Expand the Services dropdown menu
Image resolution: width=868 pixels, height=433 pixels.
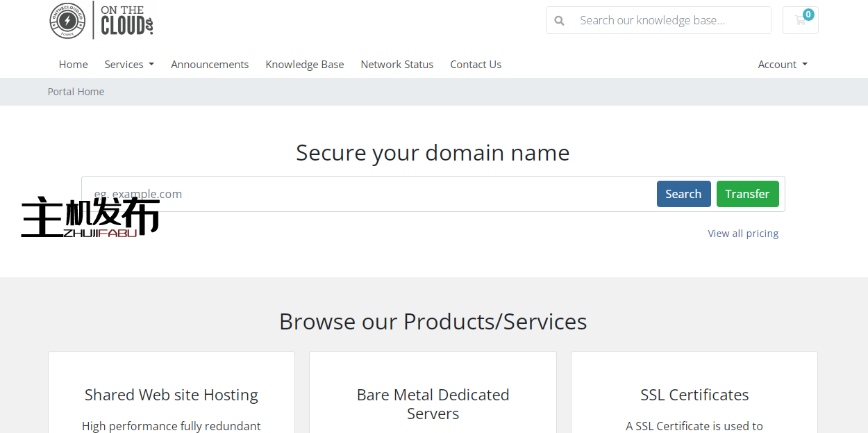(x=128, y=65)
